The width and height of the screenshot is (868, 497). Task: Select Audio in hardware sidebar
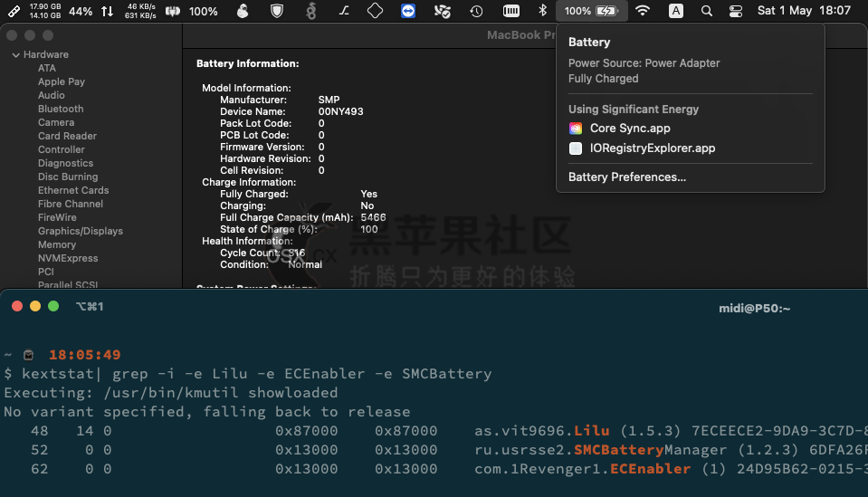51,95
